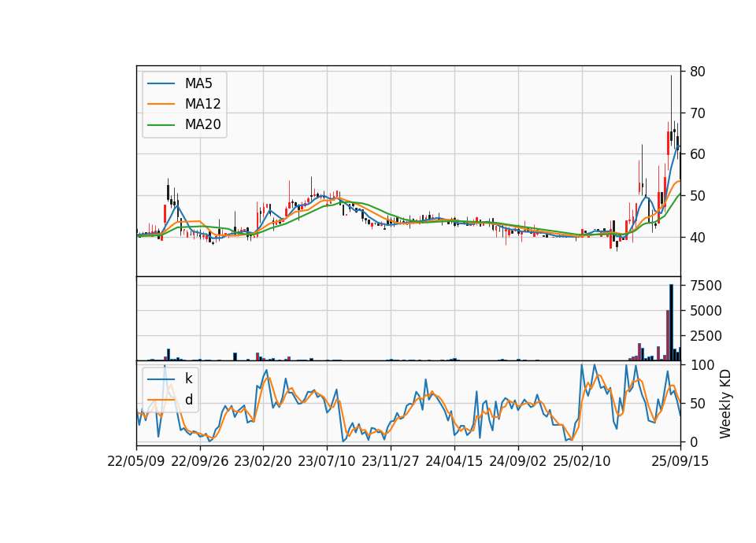756x543 pixels.
Task: Click the orange MA12 legend line sample
Action: (x=161, y=104)
